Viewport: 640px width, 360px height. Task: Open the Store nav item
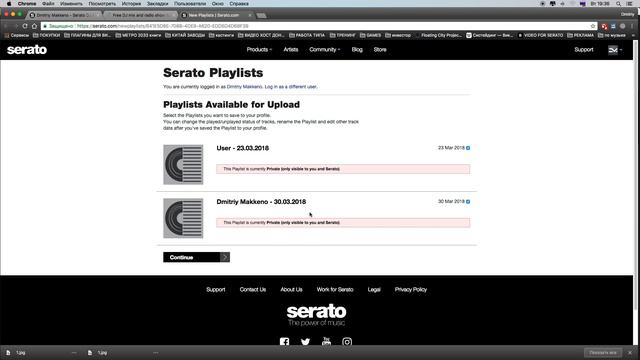point(380,49)
